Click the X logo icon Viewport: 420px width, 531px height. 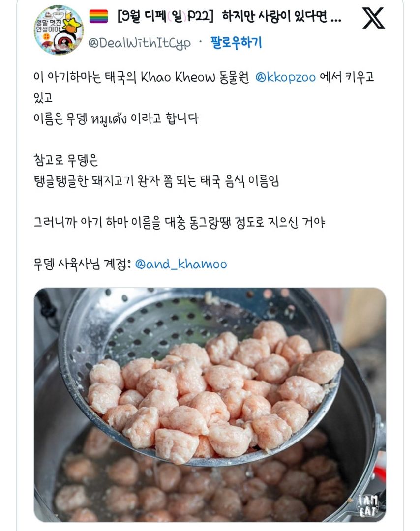coord(373,18)
